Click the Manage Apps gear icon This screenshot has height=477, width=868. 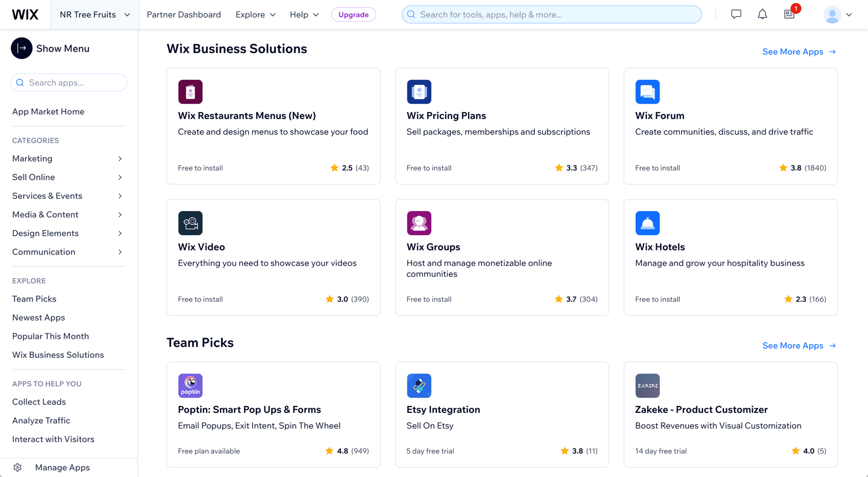pyautogui.click(x=17, y=467)
